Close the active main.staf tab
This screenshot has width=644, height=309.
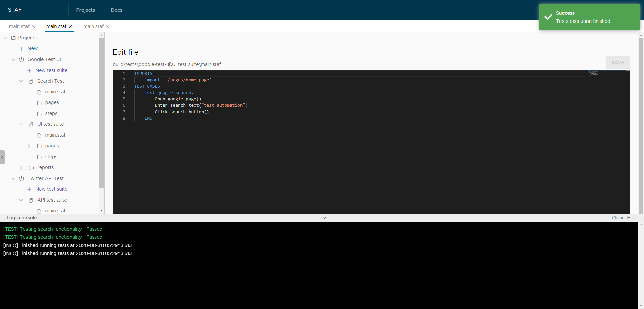(x=70, y=27)
